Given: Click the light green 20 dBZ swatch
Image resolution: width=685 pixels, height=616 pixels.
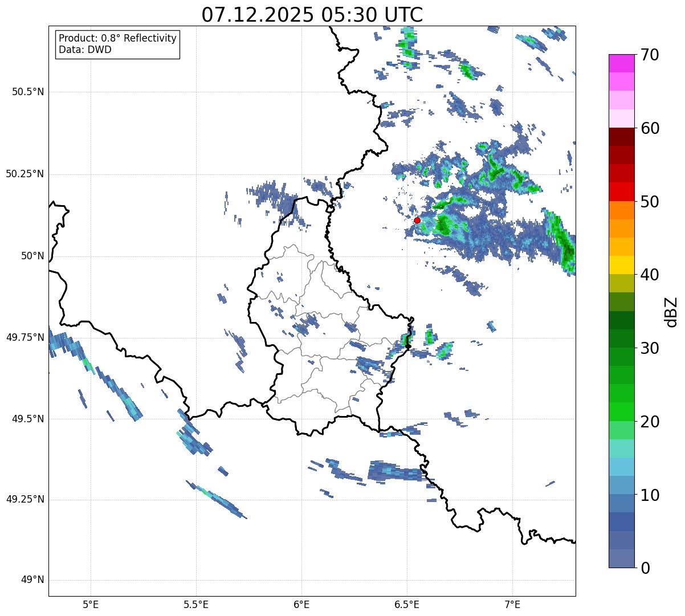Looking at the screenshot, I should pos(622,430).
